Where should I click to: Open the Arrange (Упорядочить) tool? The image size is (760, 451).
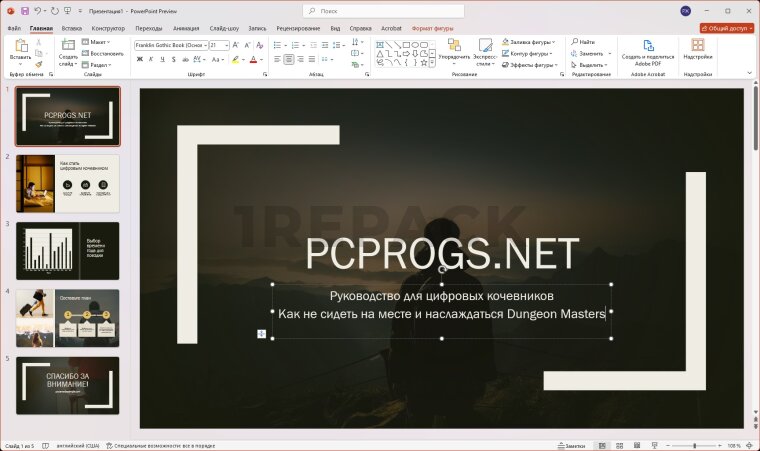(x=453, y=50)
